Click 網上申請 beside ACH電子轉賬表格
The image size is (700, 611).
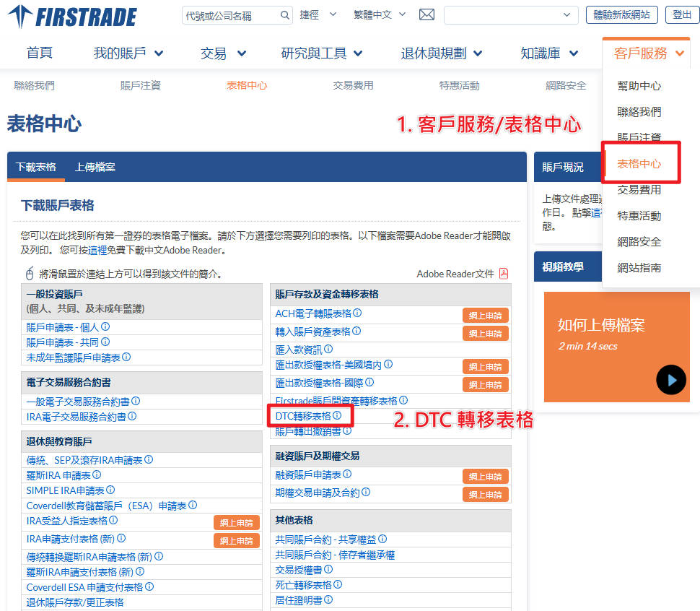pos(485,315)
